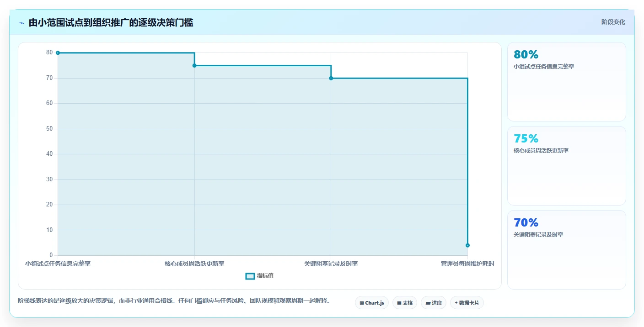Image resolution: width=644 pixels, height=327 pixels.
Task: Click the data point at value 80
Action: (x=58, y=53)
